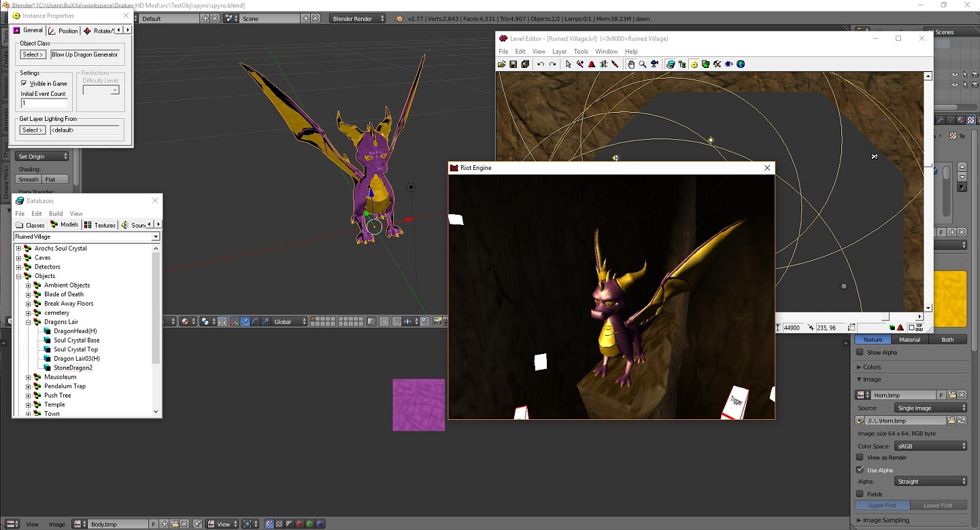Click the yellow texture preview swatch
Image resolution: width=980 pixels, height=530 pixels.
(x=950, y=299)
